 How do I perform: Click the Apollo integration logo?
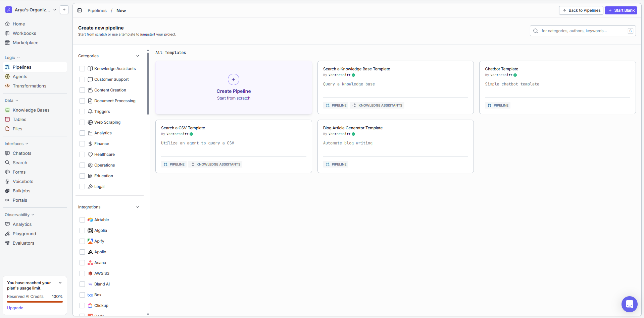90,252
